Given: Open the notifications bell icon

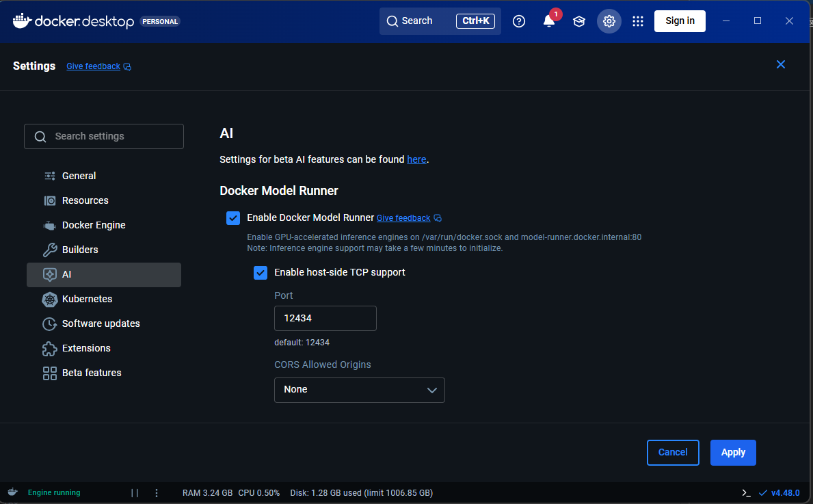Looking at the screenshot, I should (x=548, y=21).
